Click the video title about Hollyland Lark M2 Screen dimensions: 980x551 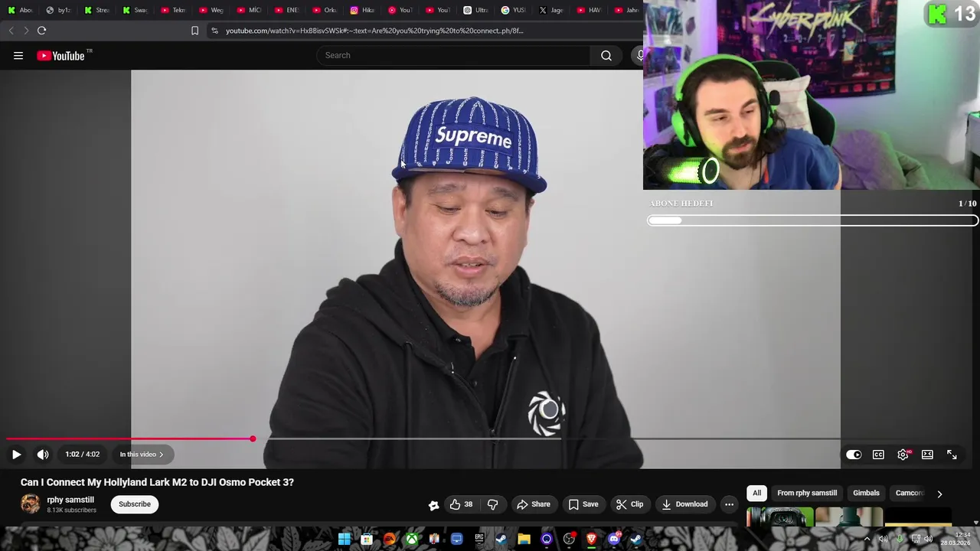[x=157, y=482]
